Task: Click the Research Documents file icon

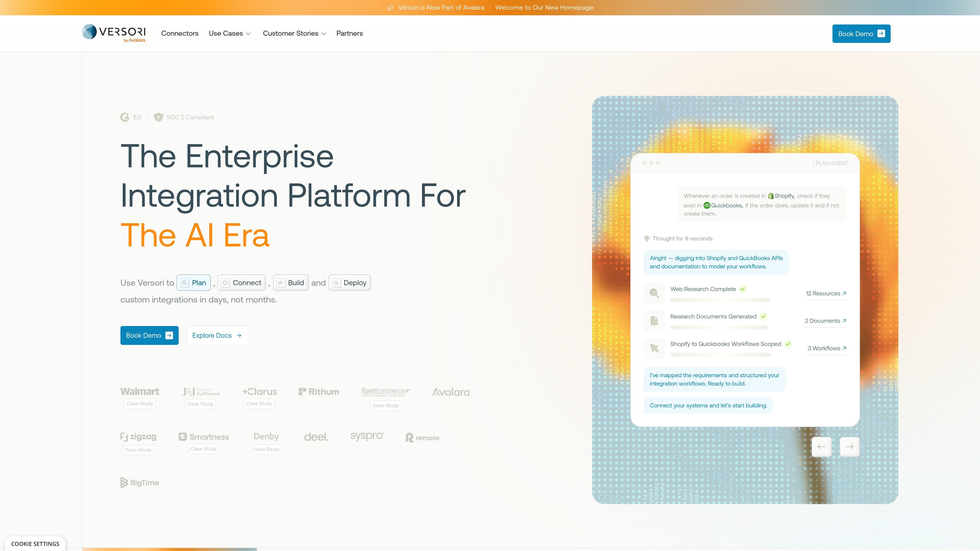Action: [654, 321]
